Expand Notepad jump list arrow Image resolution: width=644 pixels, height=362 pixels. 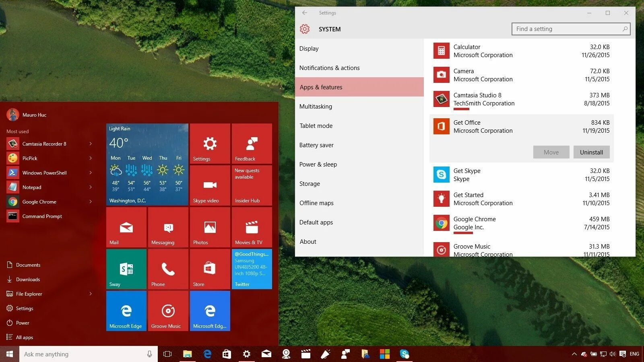click(x=91, y=187)
